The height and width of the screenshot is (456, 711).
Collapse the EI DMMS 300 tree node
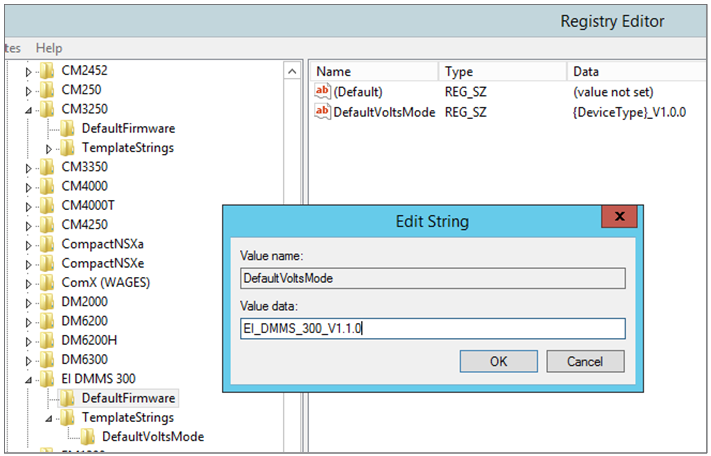28,380
